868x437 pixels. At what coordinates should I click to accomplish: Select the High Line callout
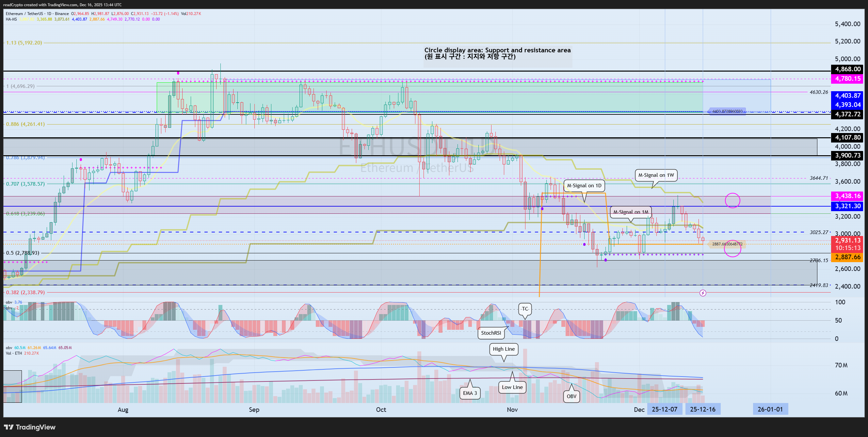[504, 349]
